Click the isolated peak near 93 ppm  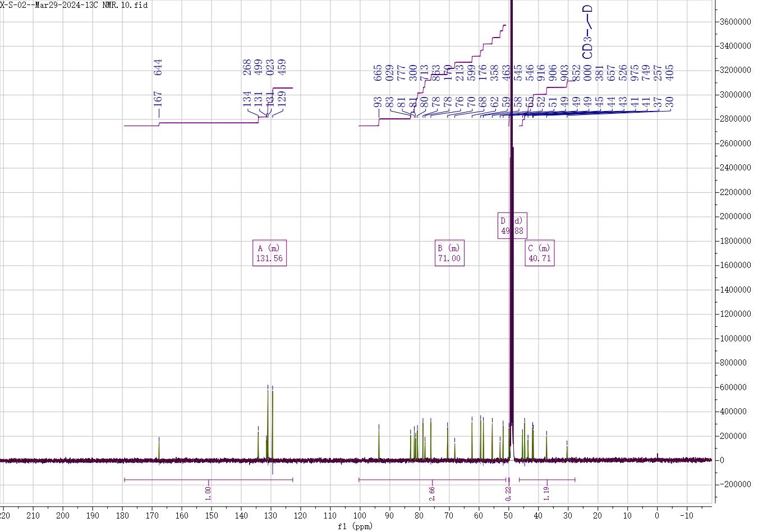379,443
